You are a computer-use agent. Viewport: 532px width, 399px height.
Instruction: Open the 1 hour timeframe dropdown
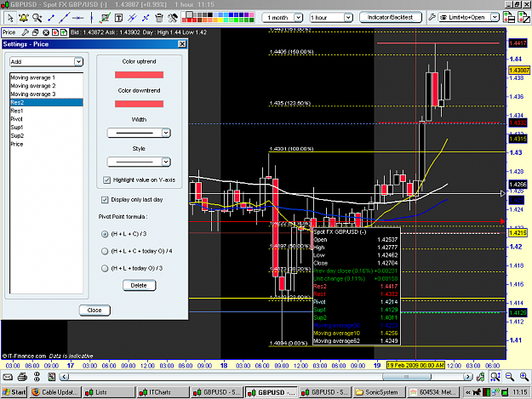pyautogui.click(x=331, y=17)
